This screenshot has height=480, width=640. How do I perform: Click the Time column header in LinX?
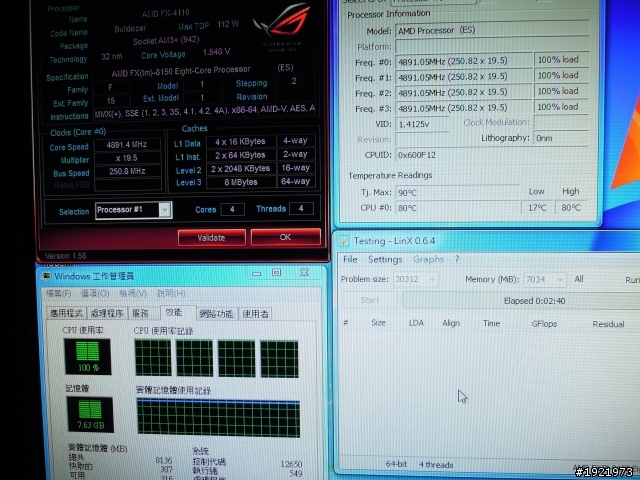click(x=491, y=323)
